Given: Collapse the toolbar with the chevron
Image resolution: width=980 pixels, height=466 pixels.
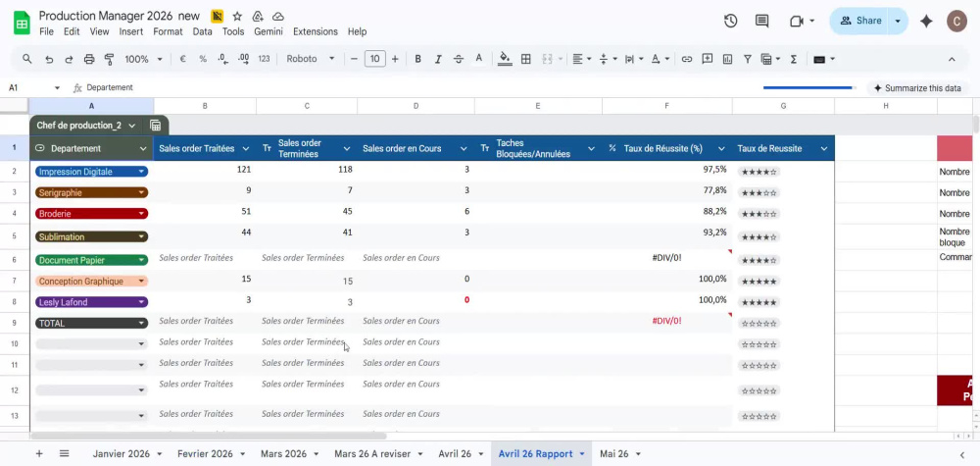Looking at the screenshot, I should coord(952,59).
